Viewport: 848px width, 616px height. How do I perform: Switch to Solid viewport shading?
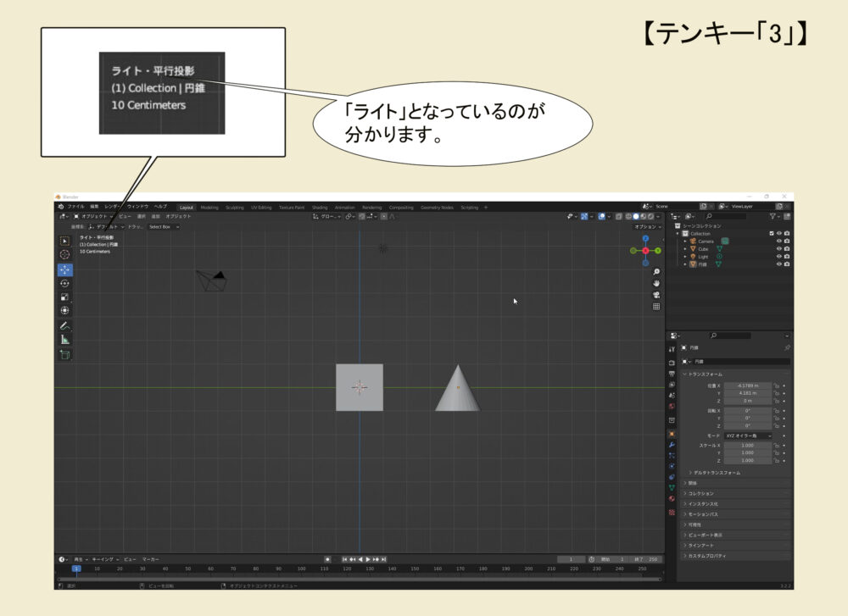636,217
